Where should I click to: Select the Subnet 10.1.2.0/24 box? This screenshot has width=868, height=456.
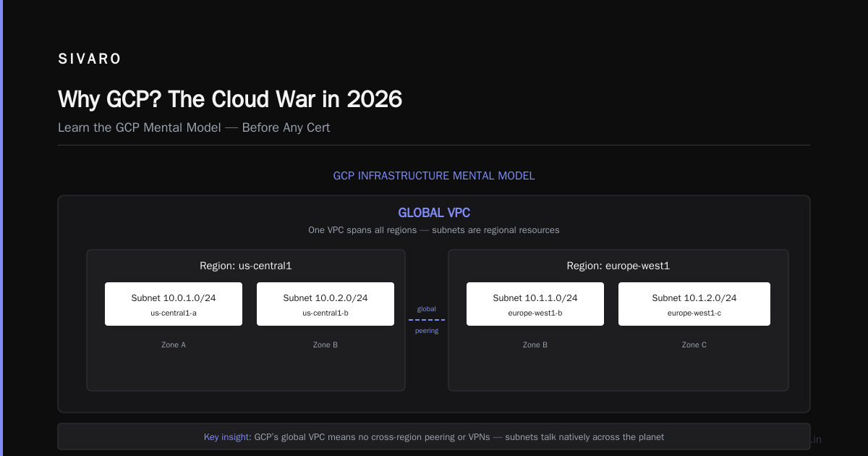(x=694, y=304)
